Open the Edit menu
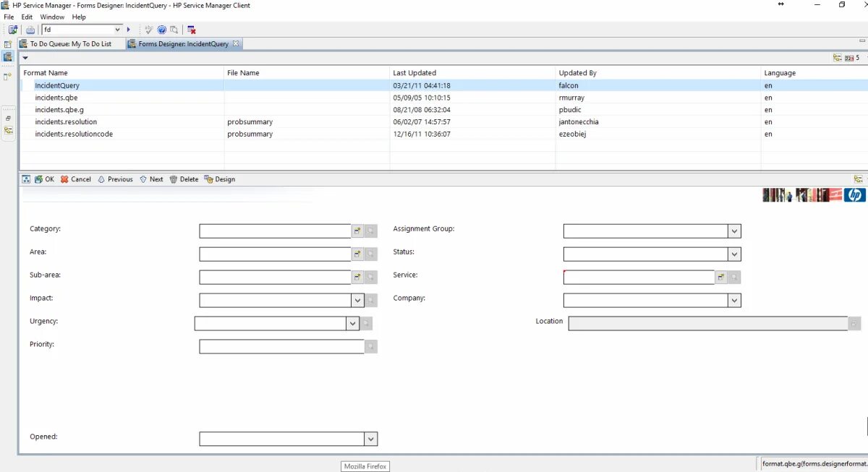Image resolution: width=868 pixels, height=472 pixels. pyautogui.click(x=27, y=17)
